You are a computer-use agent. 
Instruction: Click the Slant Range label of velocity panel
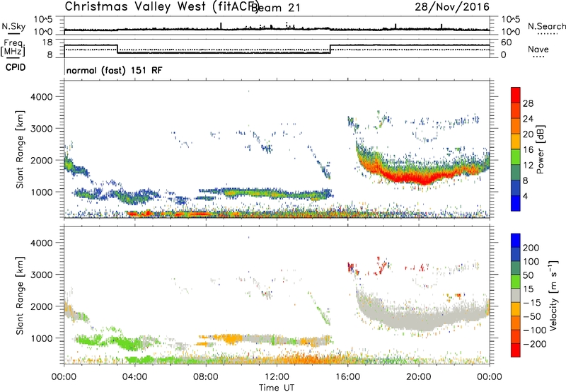(20, 296)
